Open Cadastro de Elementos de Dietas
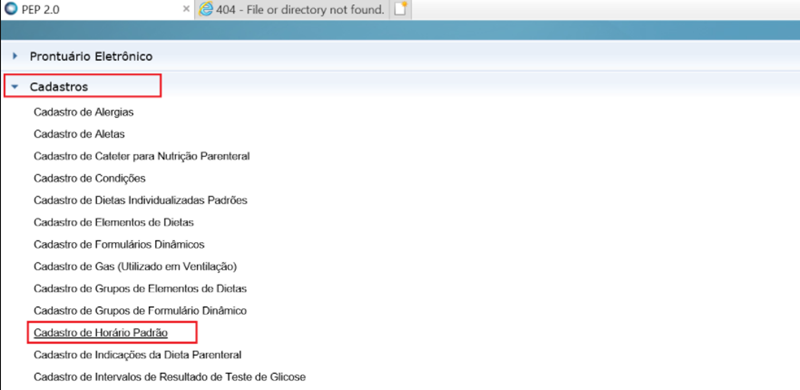Screen dimensions: 800x390 pos(114,223)
